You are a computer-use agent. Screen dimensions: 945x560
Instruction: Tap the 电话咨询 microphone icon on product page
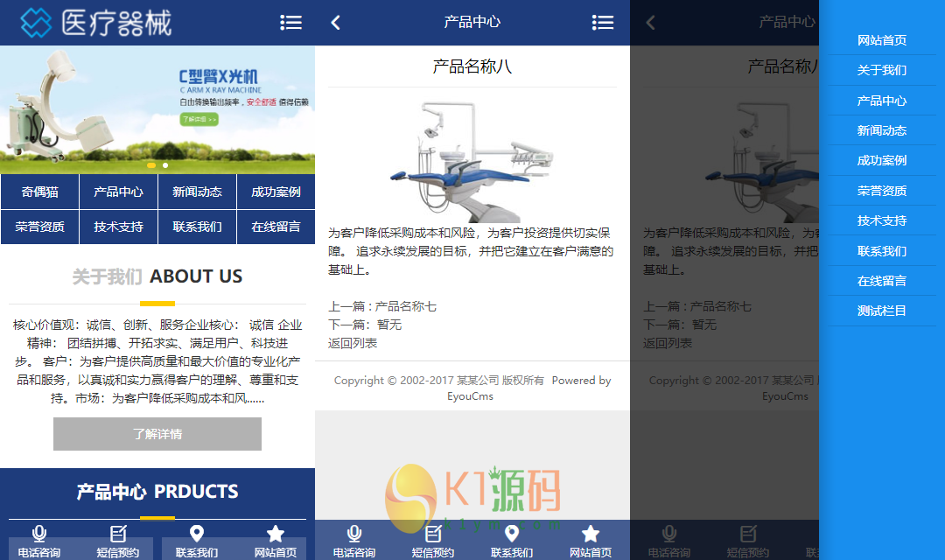coord(354,534)
